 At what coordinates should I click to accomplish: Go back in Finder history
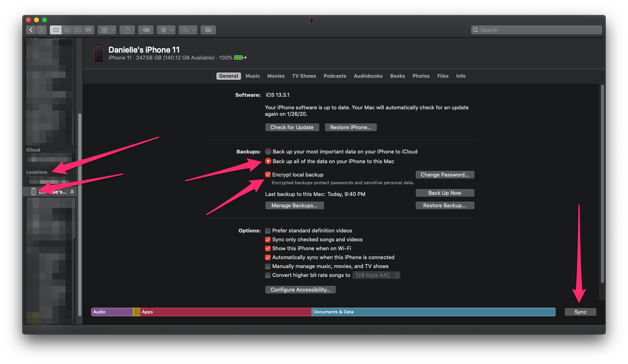coord(31,30)
